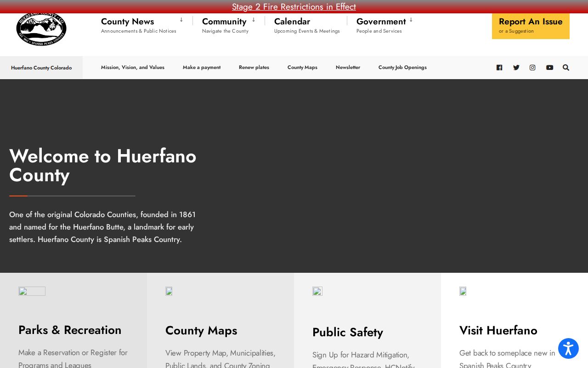This screenshot has width=588, height=368.
Task: Open the Twitter social icon
Action: 516,68
